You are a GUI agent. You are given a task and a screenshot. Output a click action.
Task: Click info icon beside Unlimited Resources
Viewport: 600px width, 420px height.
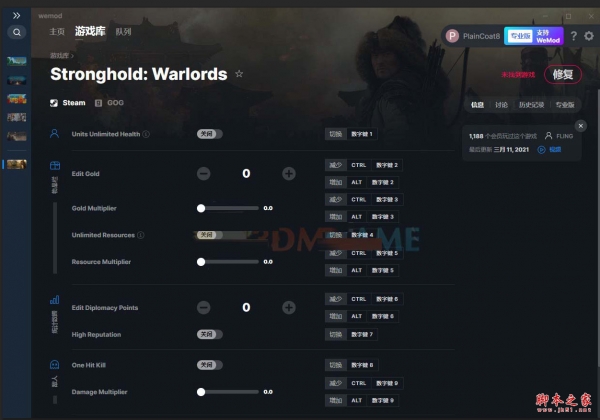coord(141,235)
